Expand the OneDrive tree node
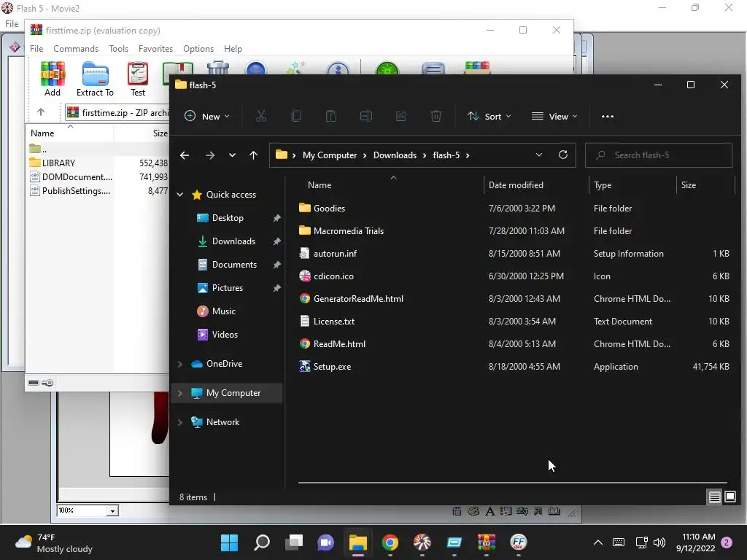This screenshot has width=747, height=560. (180, 364)
